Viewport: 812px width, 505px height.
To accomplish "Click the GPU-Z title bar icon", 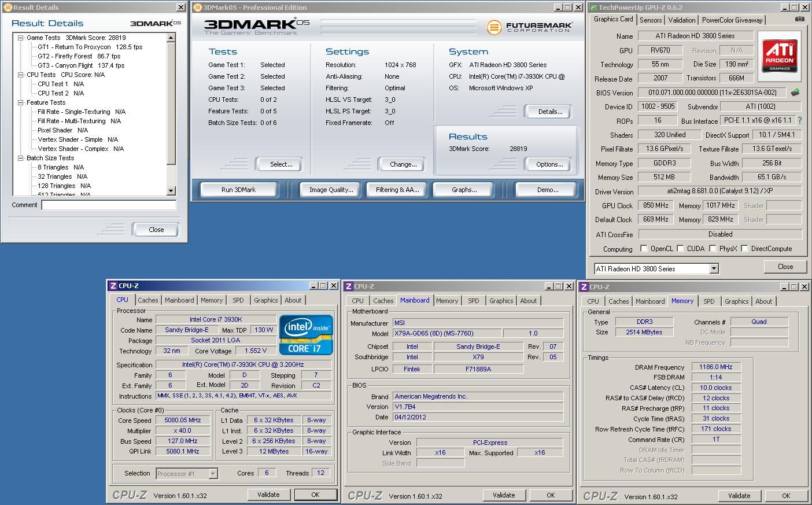I will 593,8.
